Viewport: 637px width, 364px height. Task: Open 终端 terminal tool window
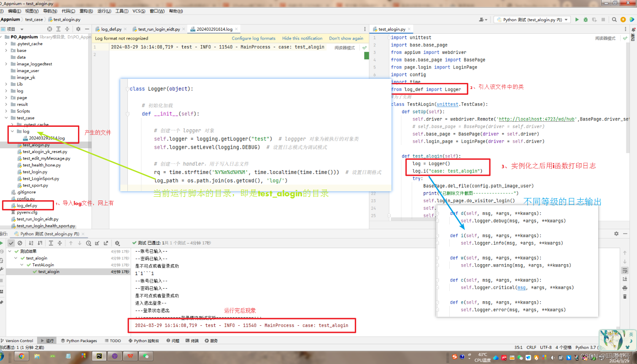pyautogui.click(x=192, y=341)
